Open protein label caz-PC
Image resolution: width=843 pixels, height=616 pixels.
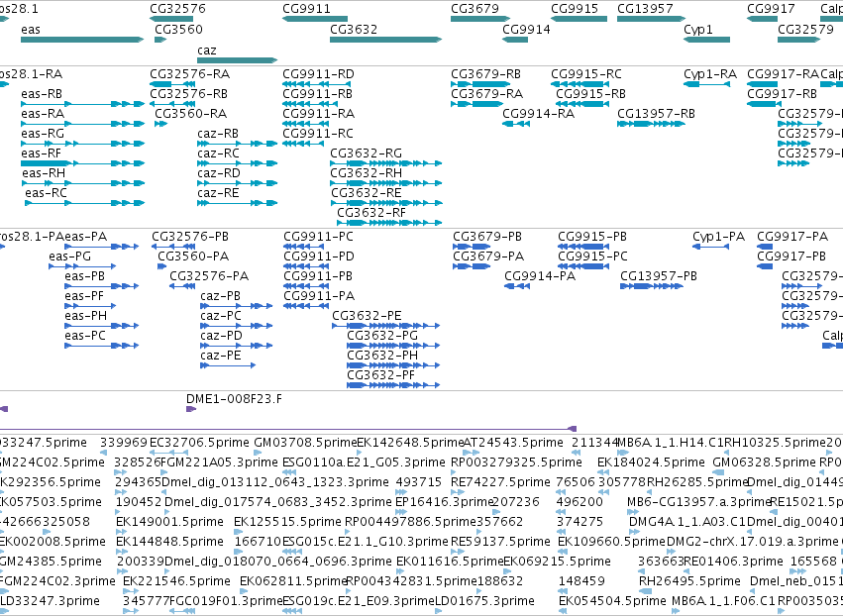pos(221,316)
